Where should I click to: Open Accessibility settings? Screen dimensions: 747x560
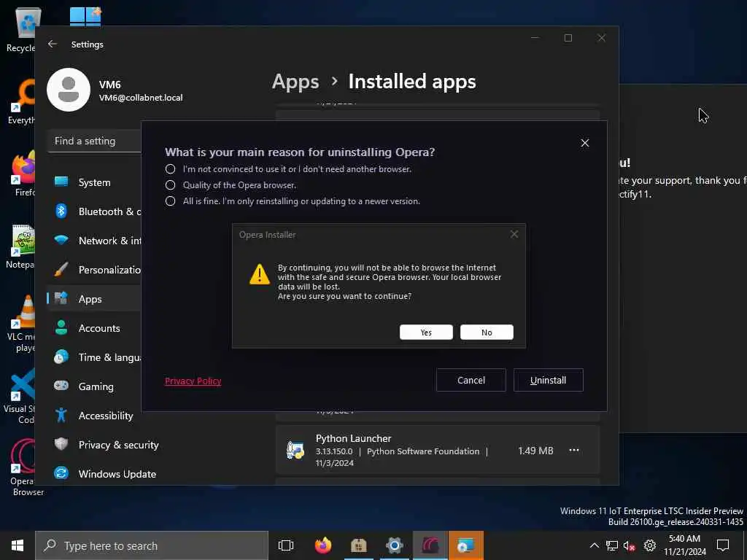pos(94,416)
